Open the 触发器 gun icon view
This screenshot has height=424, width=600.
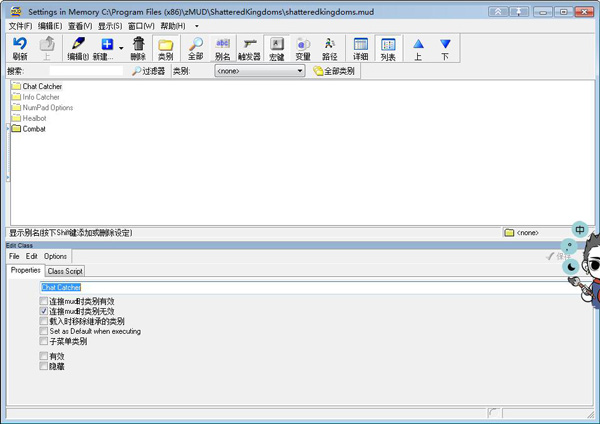(249, 49)
